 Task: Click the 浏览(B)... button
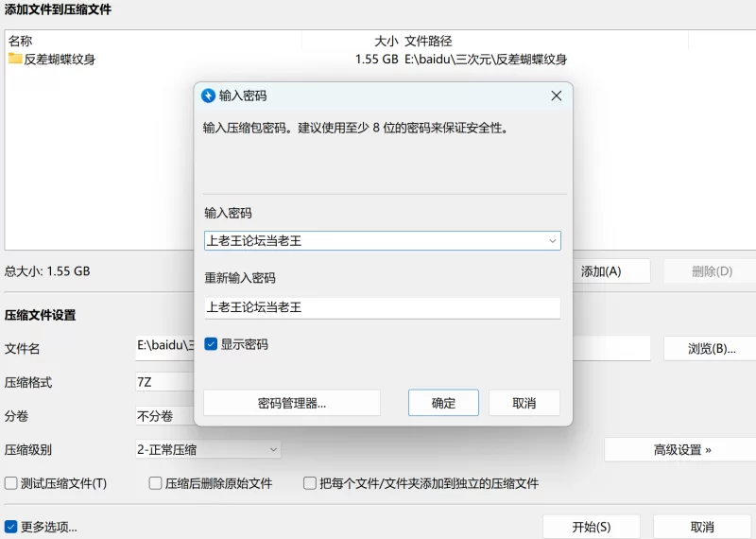coord(712,348)
